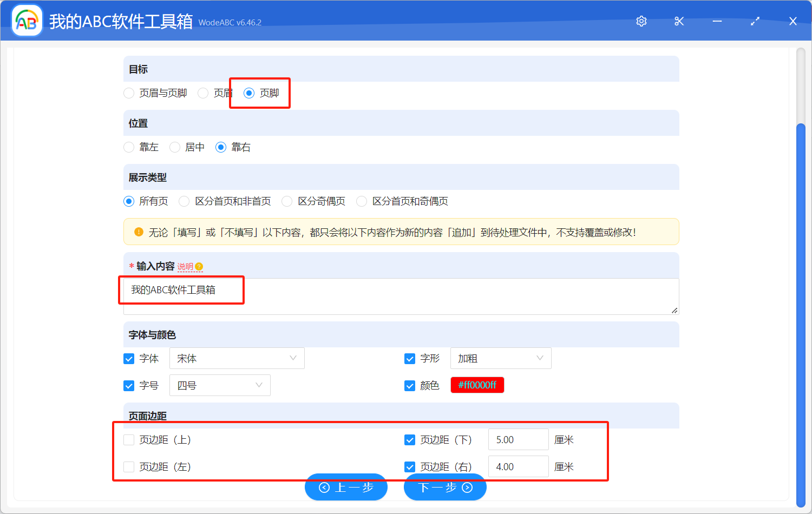Open the 说明 link next to 输入内容
812x514 pixels.
tap(185, 266)
